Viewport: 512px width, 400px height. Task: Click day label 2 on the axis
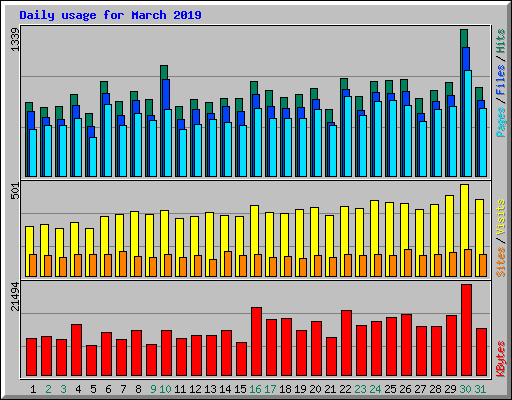tap(48, 389)
